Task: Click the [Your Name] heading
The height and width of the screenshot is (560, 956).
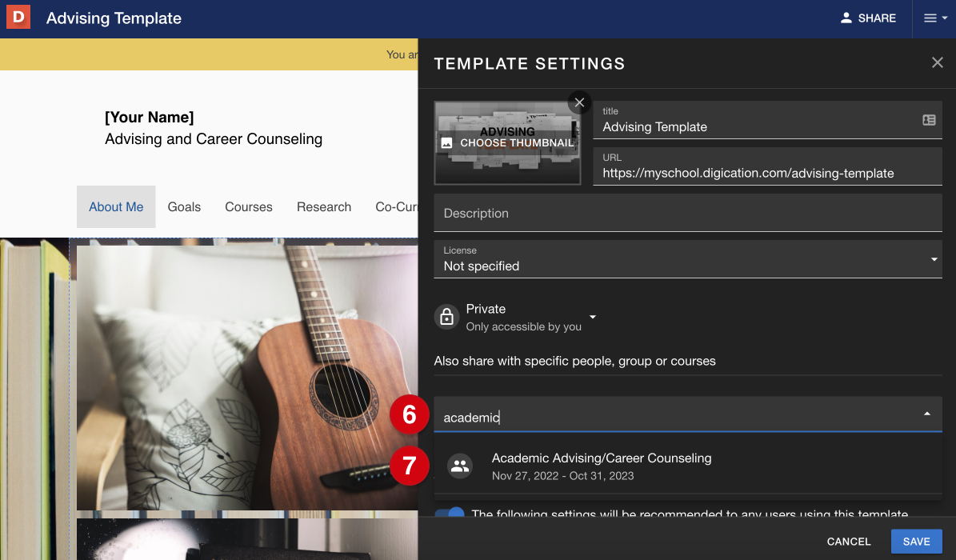Action: coord(150,117)
